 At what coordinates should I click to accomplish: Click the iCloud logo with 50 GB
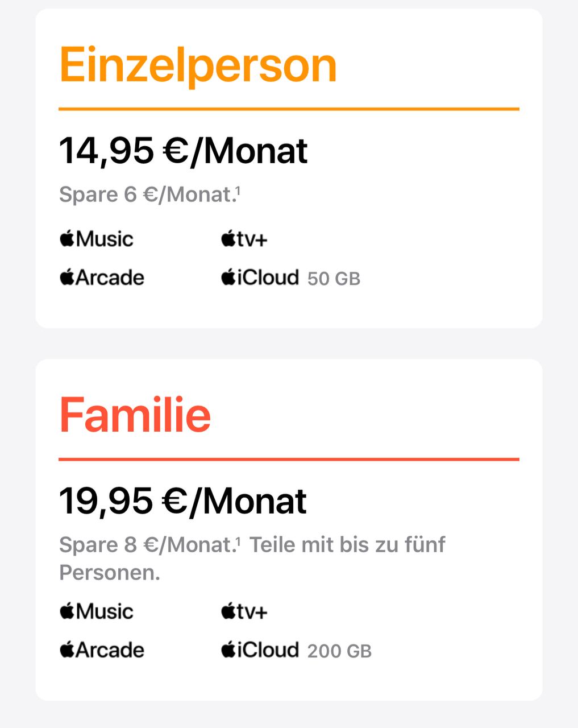pos(260,278)
